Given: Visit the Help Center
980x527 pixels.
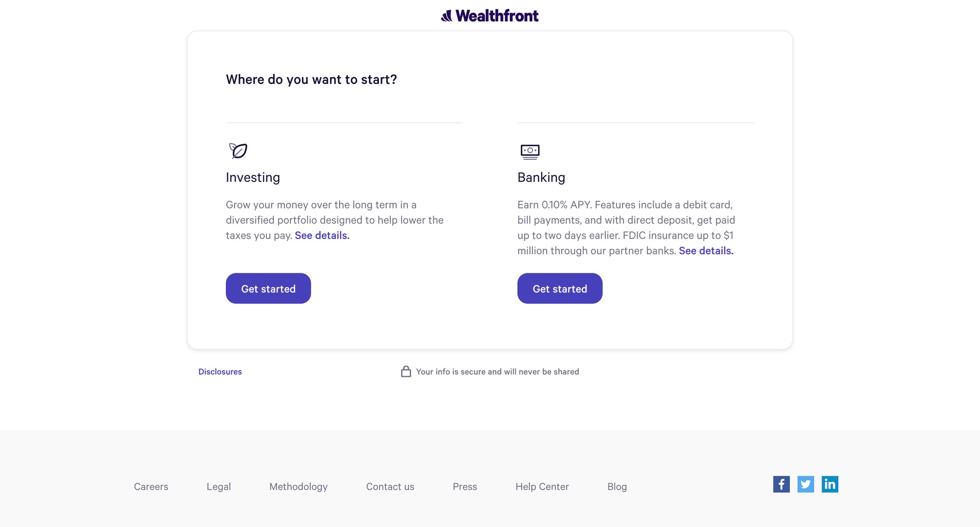Looking at the screenshot, I should click(542, 487).
